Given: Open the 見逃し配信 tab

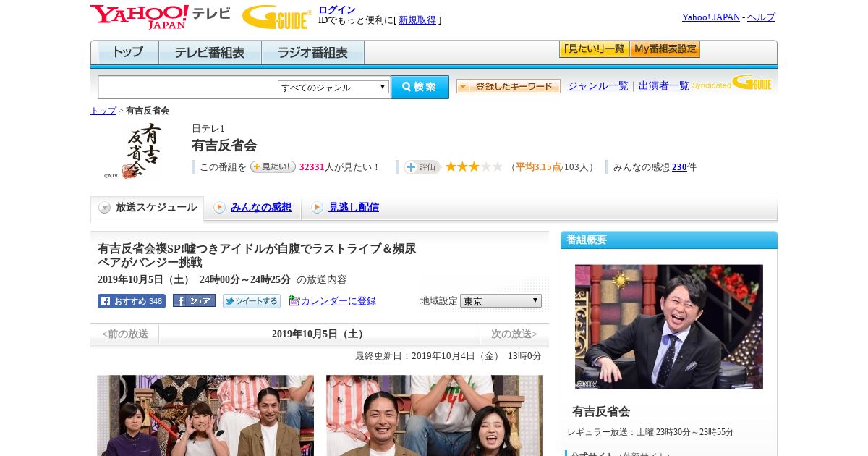Looking at the screenshot, I should [354, 207].
